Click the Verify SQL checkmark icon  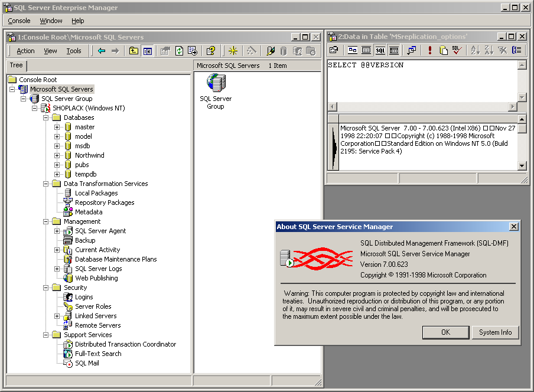click(x=457, y=51)
